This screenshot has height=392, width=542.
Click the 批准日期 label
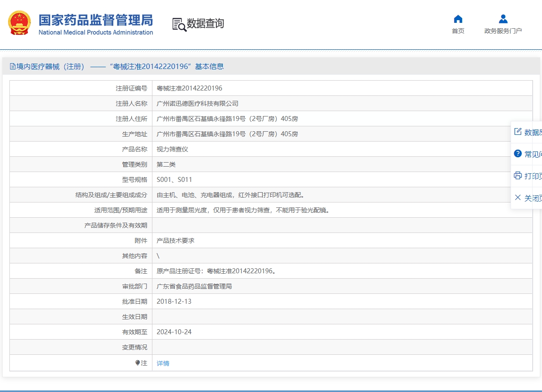tap(135, 302)
